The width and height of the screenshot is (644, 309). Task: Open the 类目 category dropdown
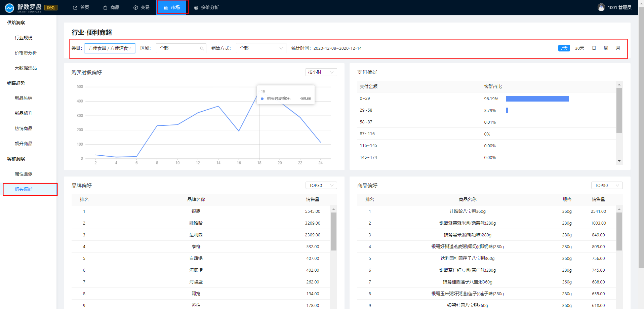tap(110, 48)
